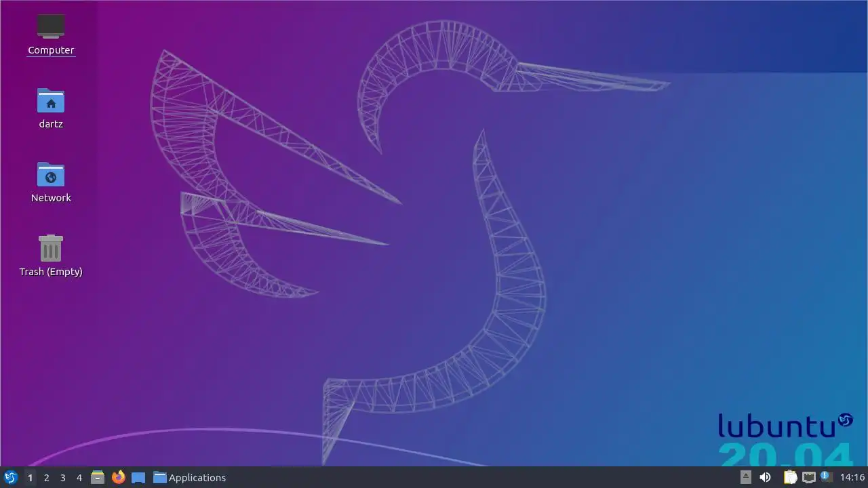Launch the file manager from the panel
The width and height of the screenshot is (868, 488).
98,477
